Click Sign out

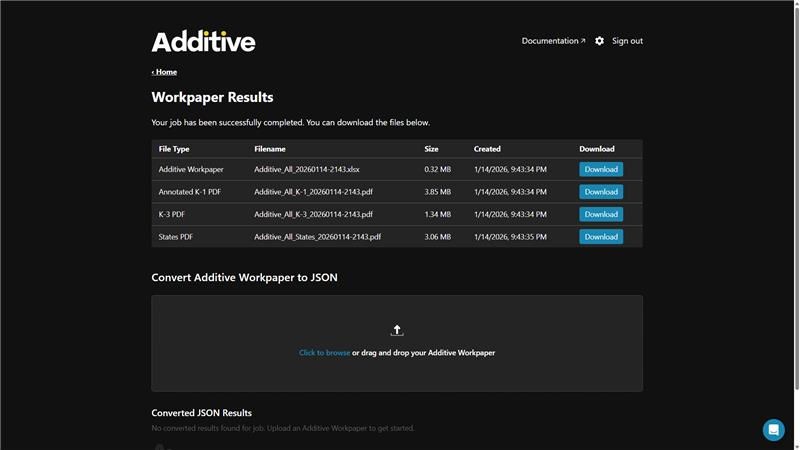(x=627, y=41)
